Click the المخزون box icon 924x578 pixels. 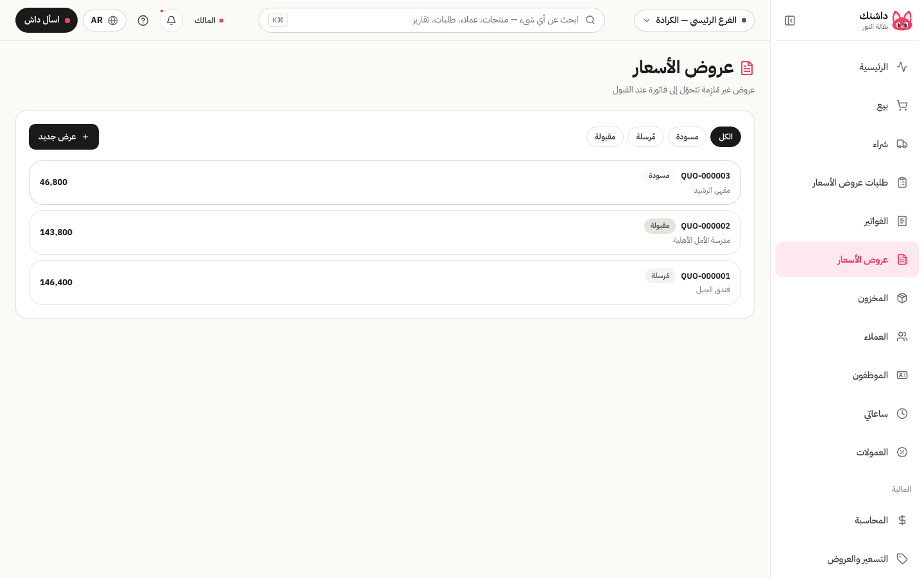(902, 298)
